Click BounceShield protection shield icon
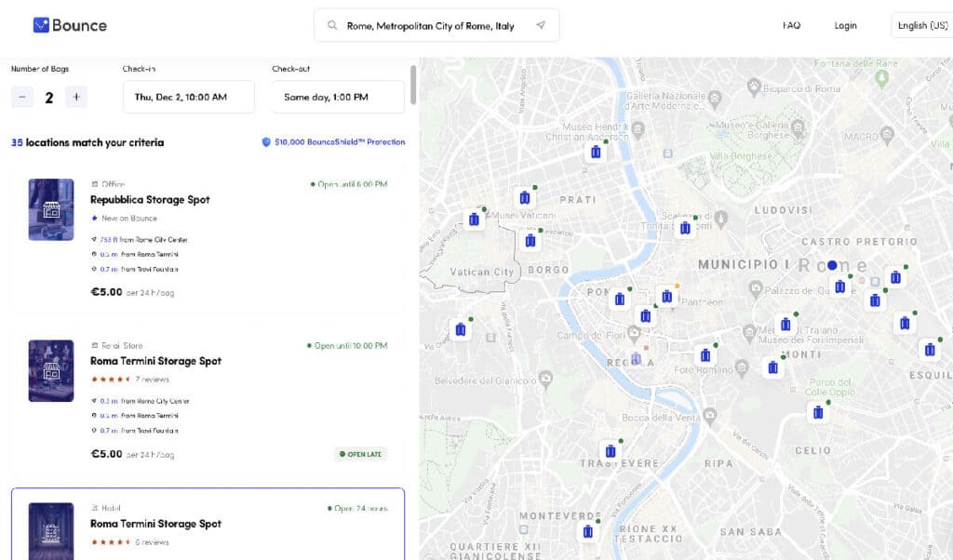The width and height of the screenshot is (953, 560). [x=266, y=142]
